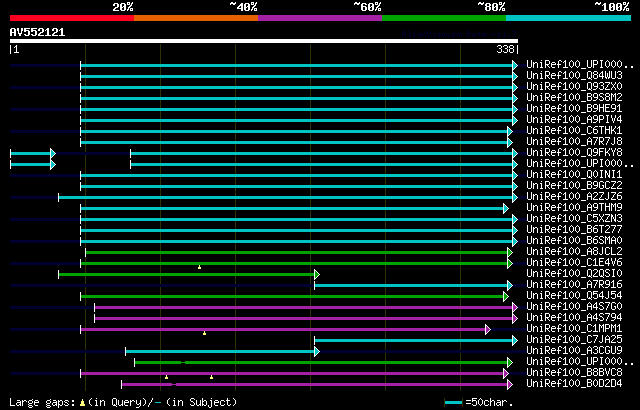
Task: Select the UniRef100_B8BVC8 label
Action: (x=574, y=373)
